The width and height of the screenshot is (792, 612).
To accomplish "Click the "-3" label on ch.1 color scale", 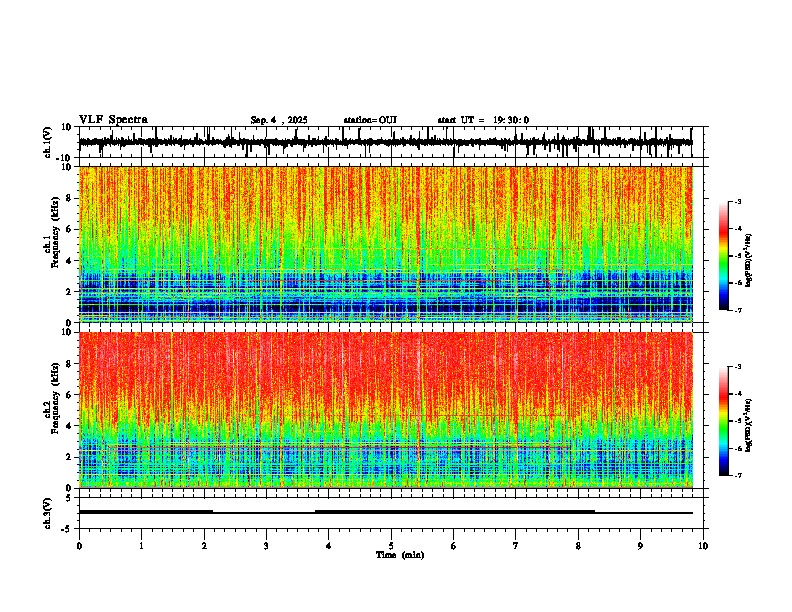I will pos(737,201).
